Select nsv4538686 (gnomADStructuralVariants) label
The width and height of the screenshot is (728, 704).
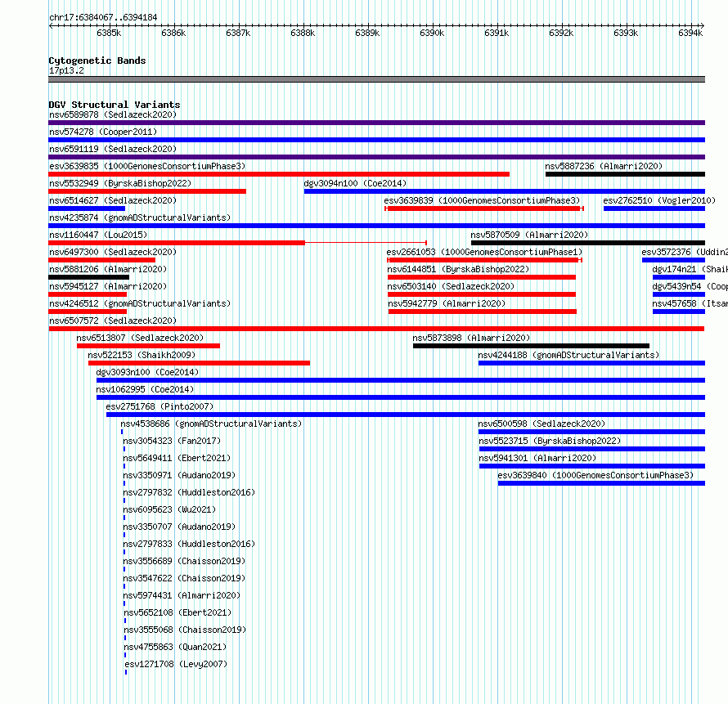(x=211, y=424)
